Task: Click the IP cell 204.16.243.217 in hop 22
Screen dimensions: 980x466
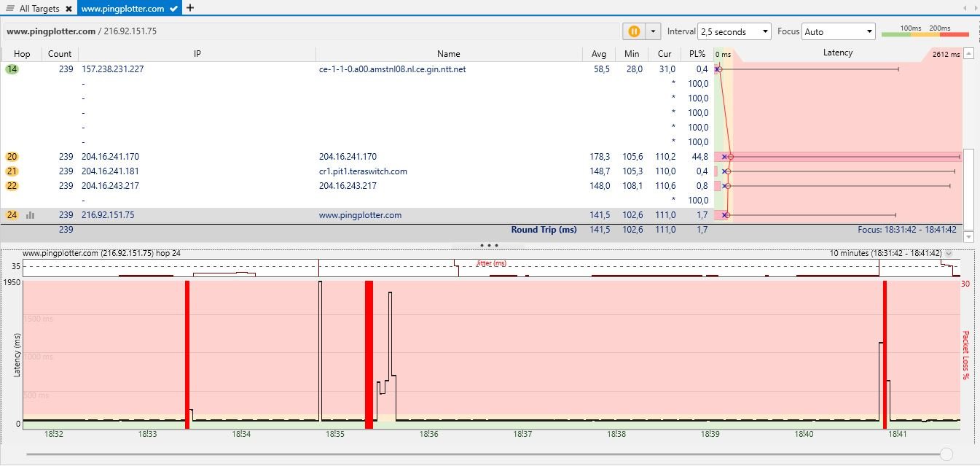Action: 110,186
